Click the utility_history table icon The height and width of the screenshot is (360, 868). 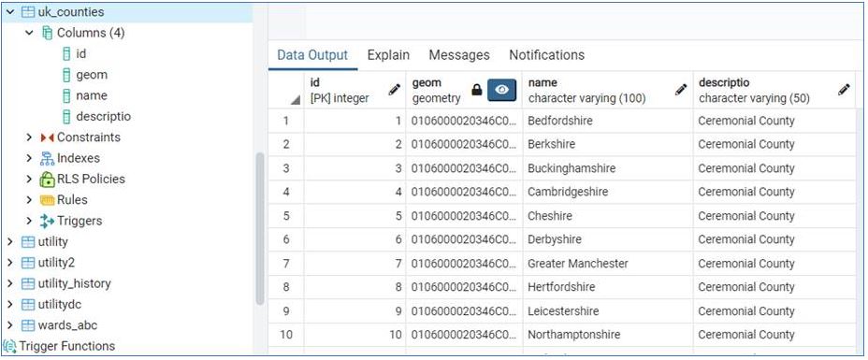(28, 283)
